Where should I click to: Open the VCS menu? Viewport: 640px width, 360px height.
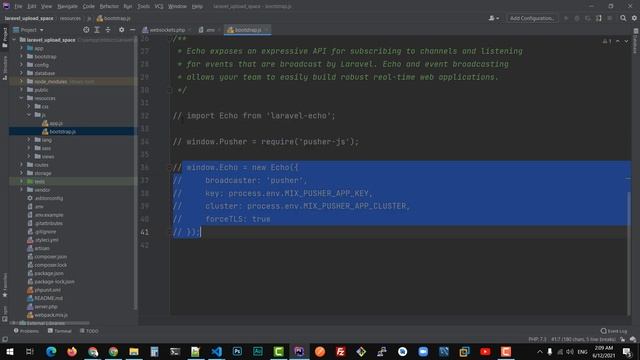[x=159, y=7]
